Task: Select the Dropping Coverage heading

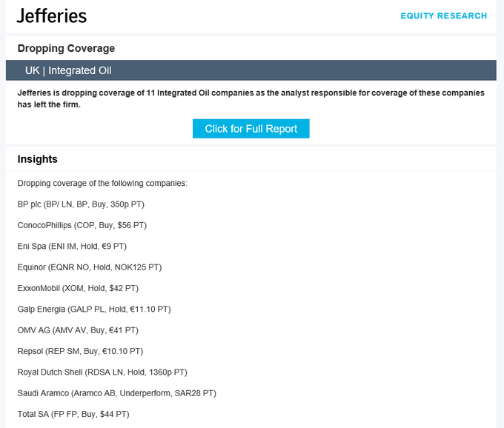Action: click(66, 48)
